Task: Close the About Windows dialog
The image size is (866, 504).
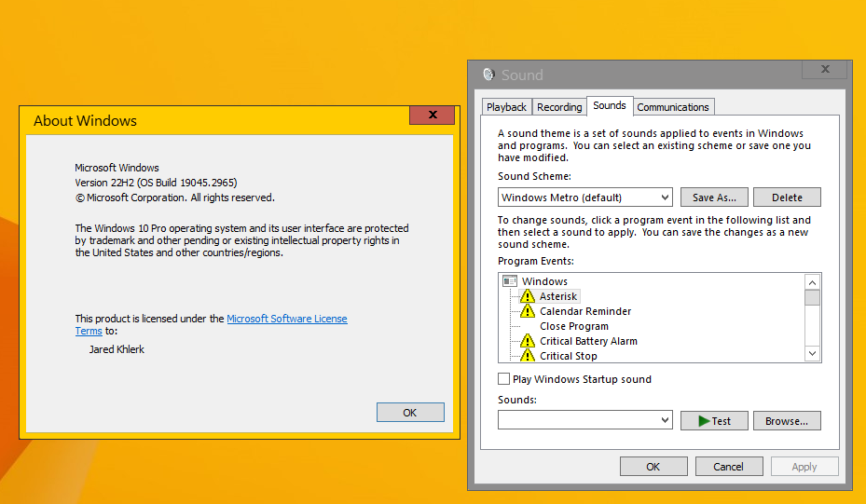Action: coord(433,115)
